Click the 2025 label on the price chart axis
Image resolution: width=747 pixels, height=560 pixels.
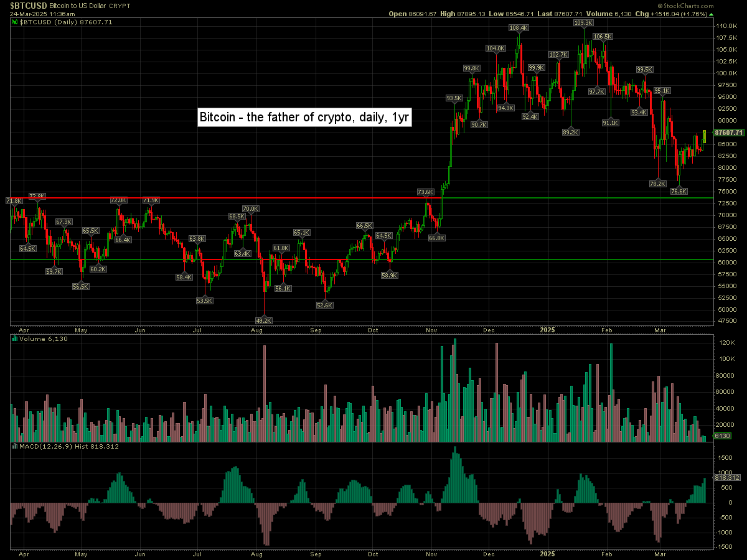pyautogui.click(x=547, y=330)
